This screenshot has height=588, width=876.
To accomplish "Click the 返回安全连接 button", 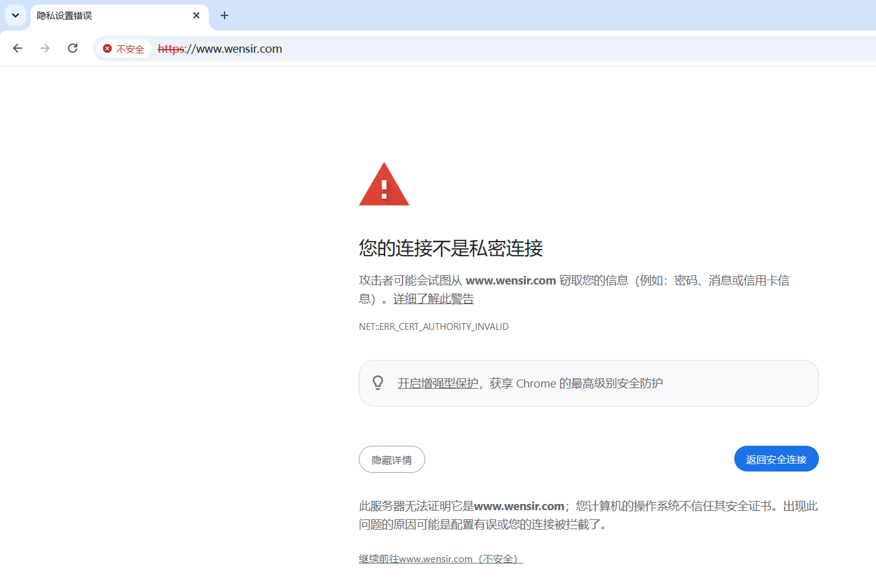I will point(776,459).
